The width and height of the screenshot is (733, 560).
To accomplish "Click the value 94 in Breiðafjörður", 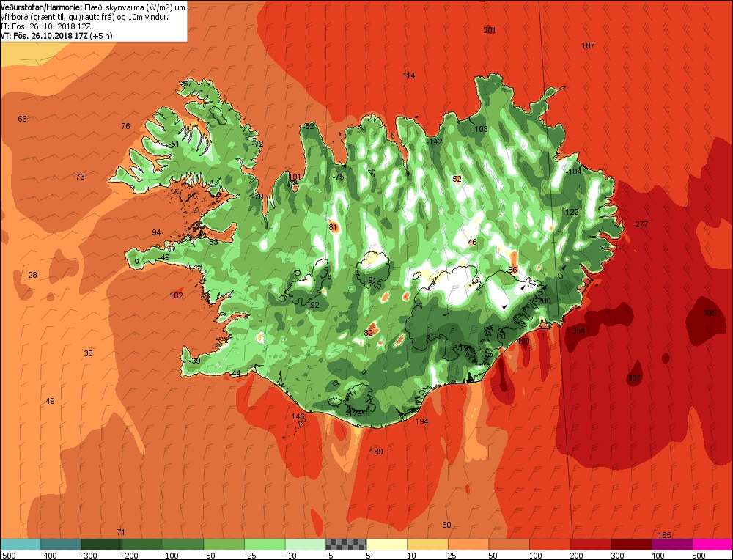I will pos(156,233).
